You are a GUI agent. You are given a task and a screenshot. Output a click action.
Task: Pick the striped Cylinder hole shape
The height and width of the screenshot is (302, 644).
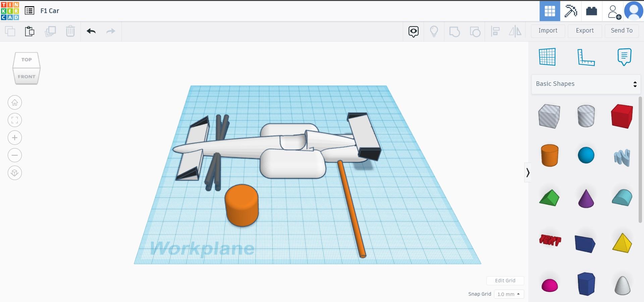coord(586,116)
